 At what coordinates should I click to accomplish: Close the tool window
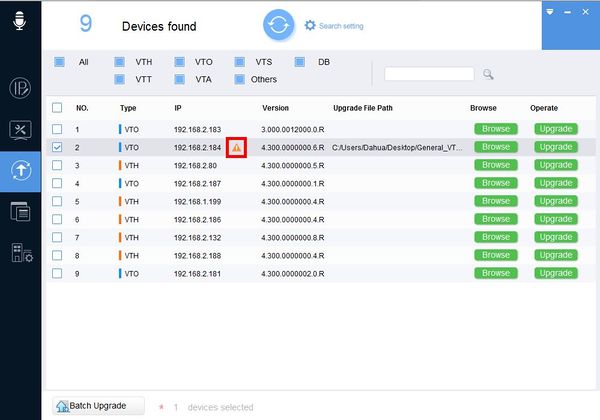(x=585, y=12)
